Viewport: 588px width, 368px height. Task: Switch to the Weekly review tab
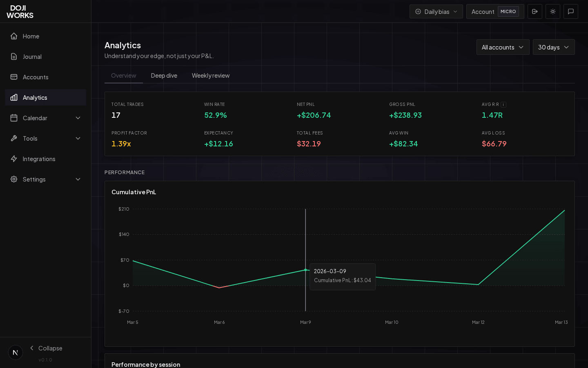210,76
